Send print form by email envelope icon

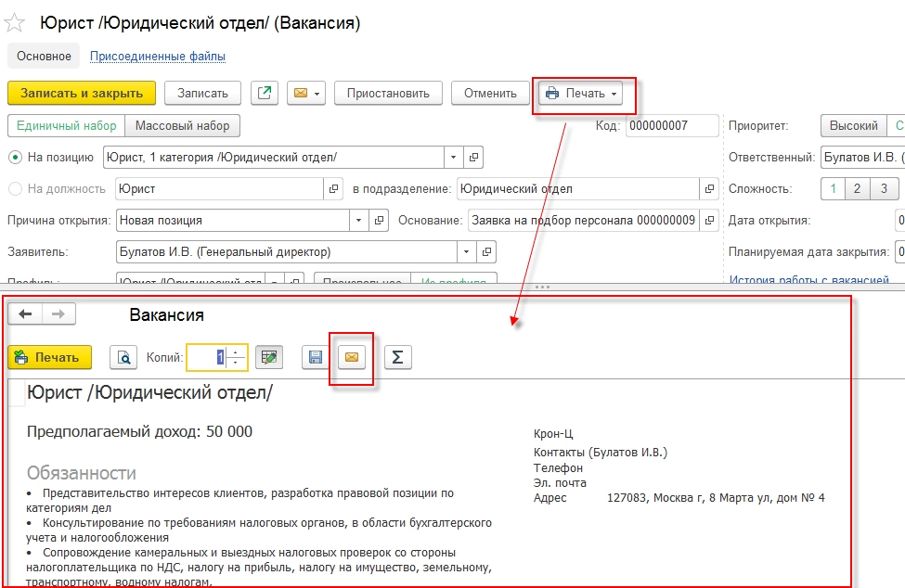pyautogui.click(x=352, y=357)
